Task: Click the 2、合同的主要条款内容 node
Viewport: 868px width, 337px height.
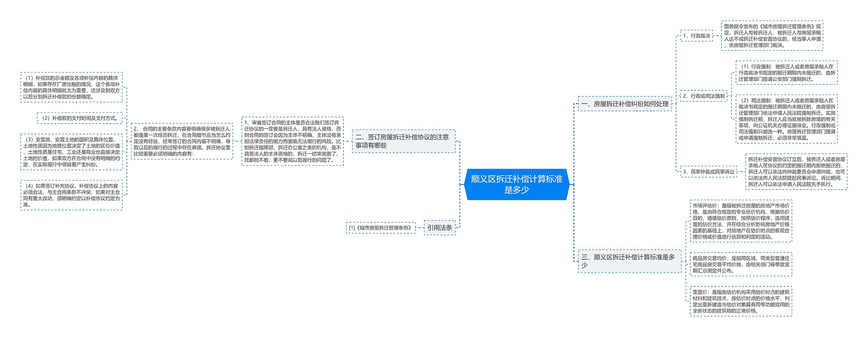Action: (182, 141)
